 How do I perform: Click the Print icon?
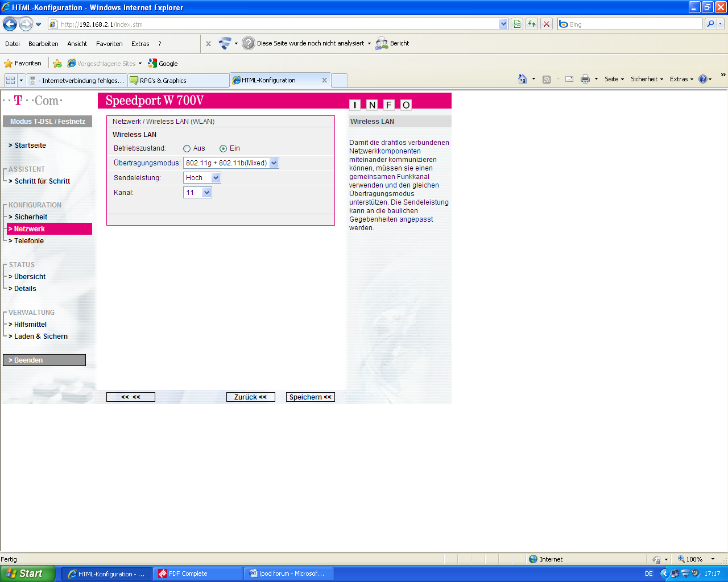point(585,80)
